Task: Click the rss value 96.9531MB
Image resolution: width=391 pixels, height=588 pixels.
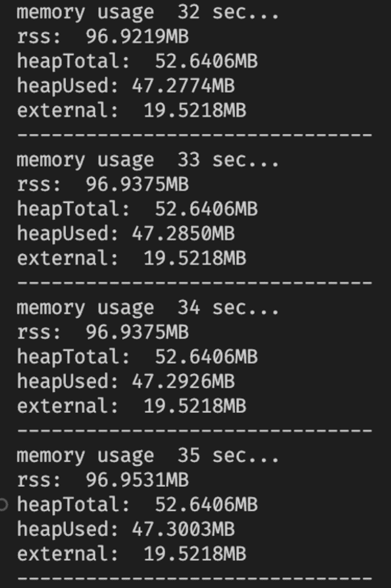Action: tap(137, 480)
